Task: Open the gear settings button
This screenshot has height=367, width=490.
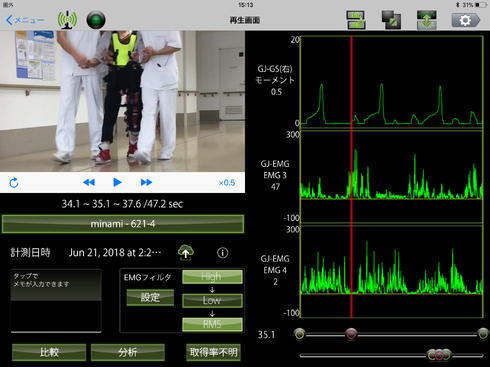Action: point(466,20)
